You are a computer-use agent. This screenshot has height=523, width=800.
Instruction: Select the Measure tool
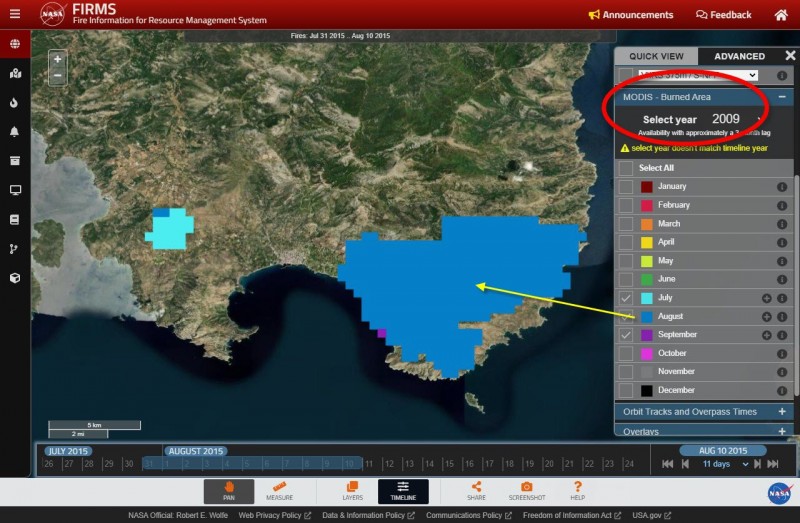tap(279, 491)
